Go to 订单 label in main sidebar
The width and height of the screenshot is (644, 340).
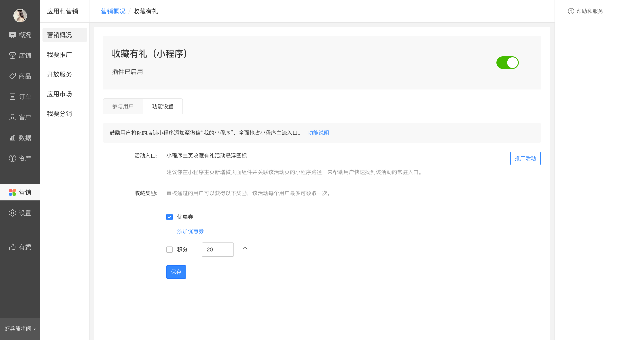[25, 96]
